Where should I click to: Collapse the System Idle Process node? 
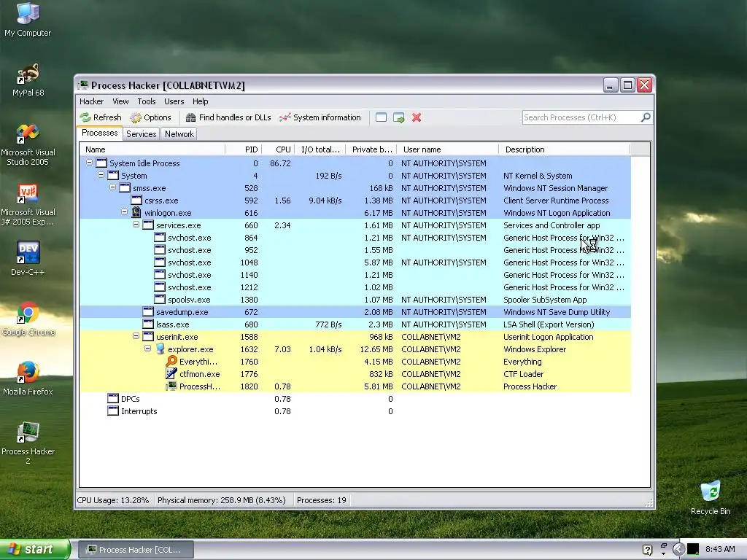(x=89, y=163)
